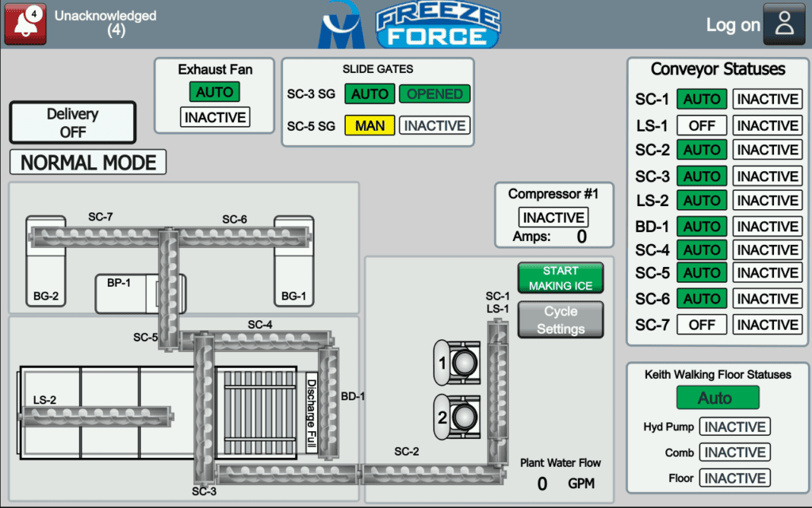Click Plant Water Flow value 0
812x508 pixels.
click(542, 483)
